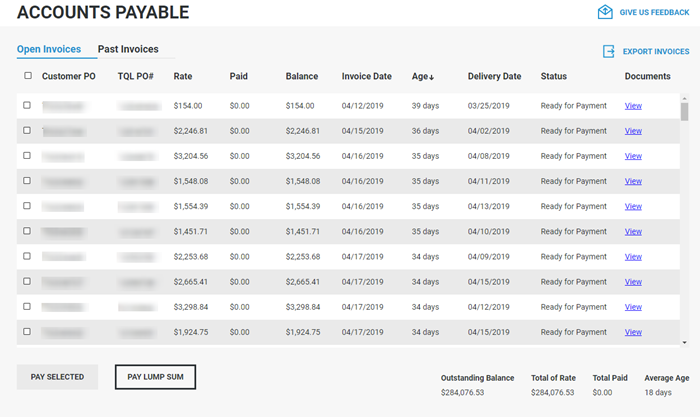Sort table by Balance column header
Screen dimensions: 700x417
pyautogui.click(x=302, y=76)
